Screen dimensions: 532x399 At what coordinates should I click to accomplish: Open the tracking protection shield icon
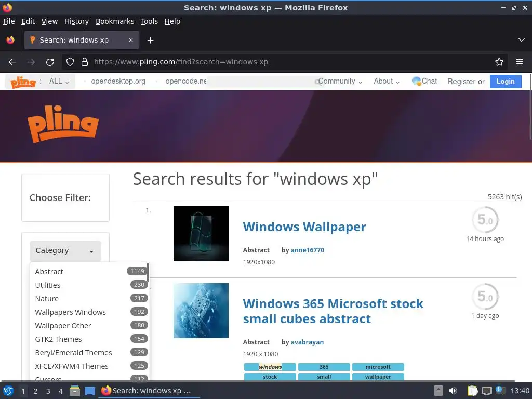(x=70, y=62)
